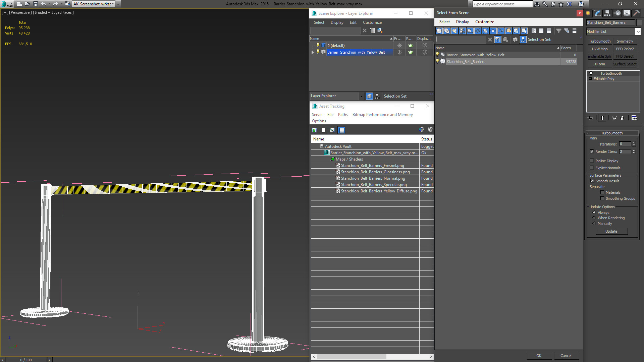Viewport: 644px width, 362px height.
Task: Enable Separate by Smoothing Groups checkbox
Action: [602, 198]
